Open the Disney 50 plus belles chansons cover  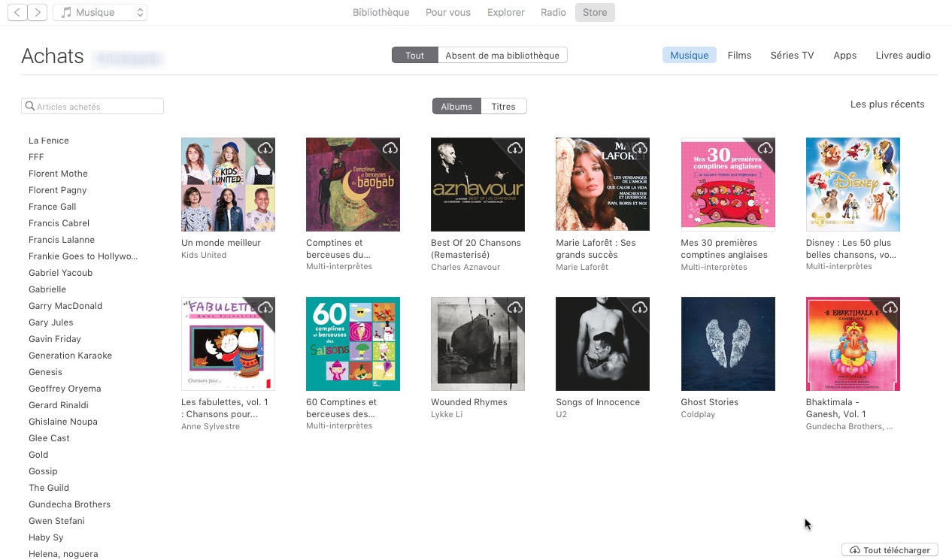(x=853, y=184)
